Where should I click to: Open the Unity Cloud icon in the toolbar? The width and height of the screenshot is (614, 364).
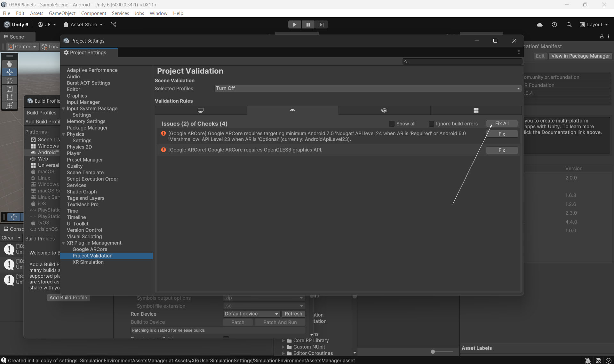(539, 25)
